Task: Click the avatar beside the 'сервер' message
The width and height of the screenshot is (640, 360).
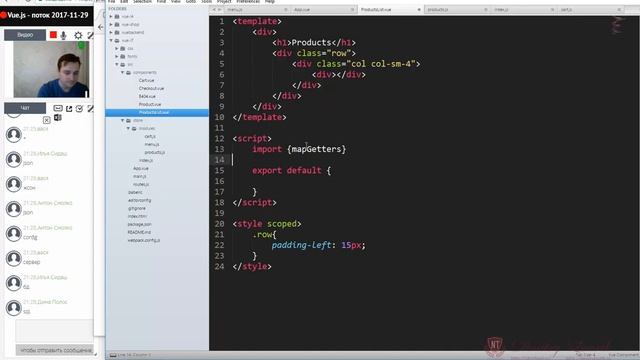Action: [13, 258]
